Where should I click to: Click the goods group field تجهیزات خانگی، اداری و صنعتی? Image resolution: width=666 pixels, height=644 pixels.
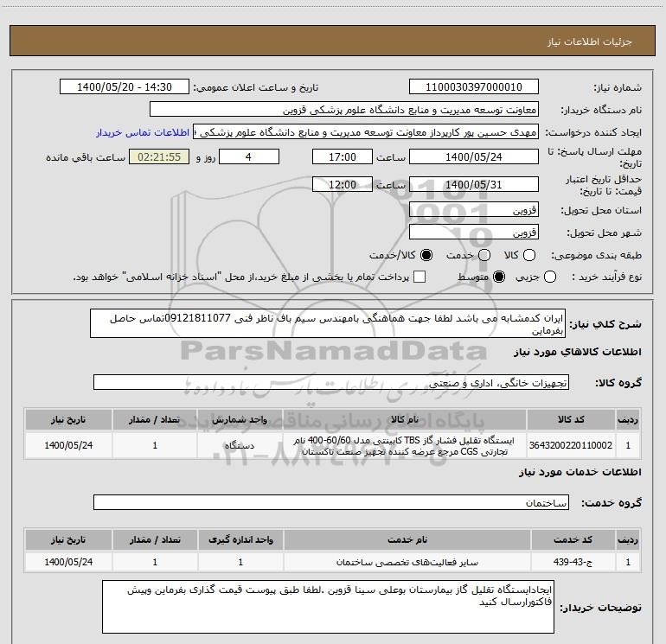(331, 382)
